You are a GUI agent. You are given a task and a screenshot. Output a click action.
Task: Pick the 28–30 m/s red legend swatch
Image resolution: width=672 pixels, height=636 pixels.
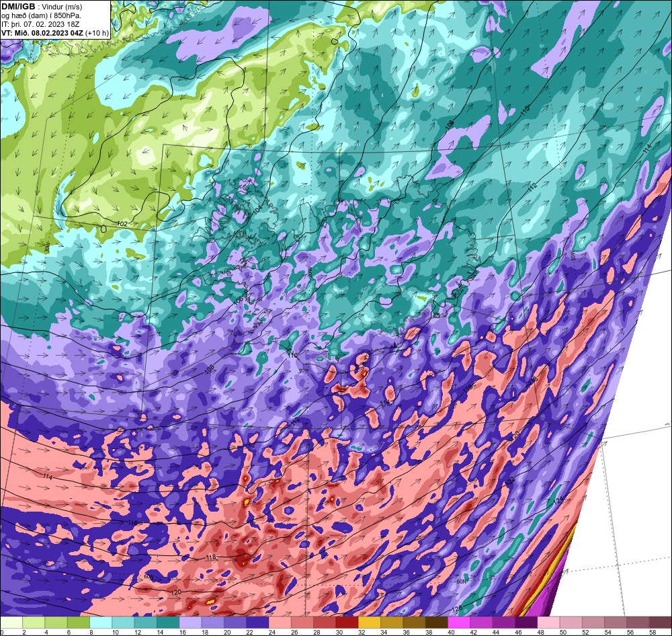325,622
